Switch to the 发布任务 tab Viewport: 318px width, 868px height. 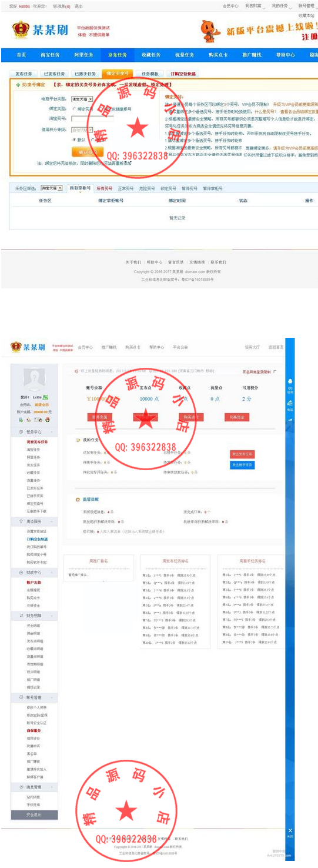click(24, 74)
